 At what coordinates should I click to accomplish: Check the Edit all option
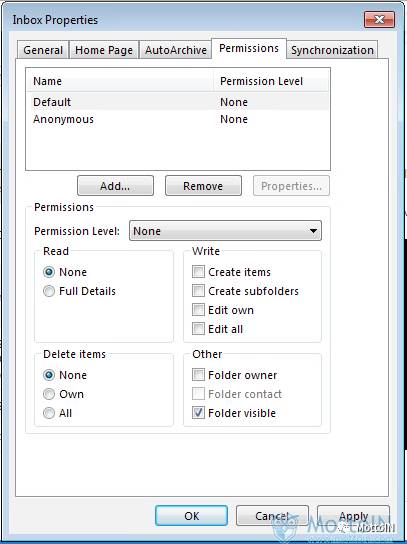(x=198, y=329)
